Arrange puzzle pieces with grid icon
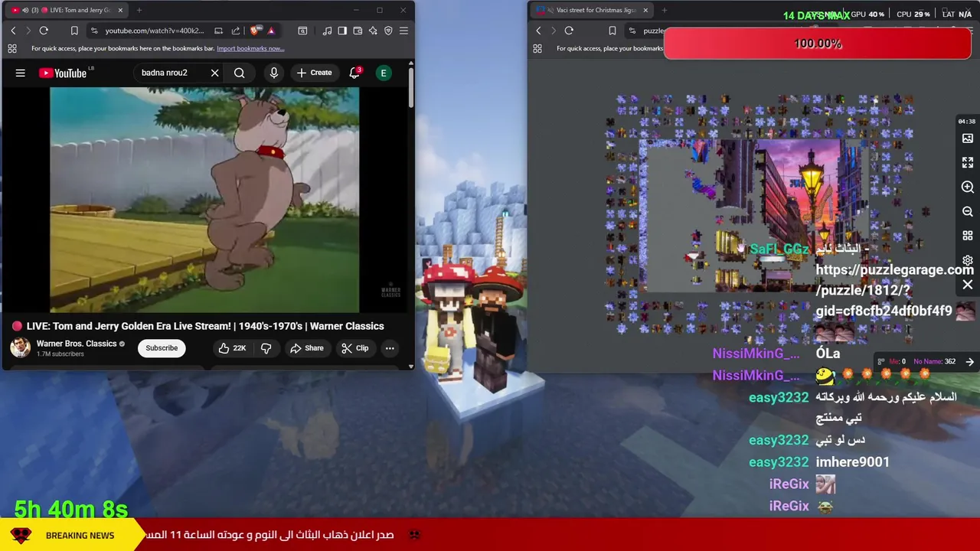This screenshot has height=551, width=980. pos(968,236)
